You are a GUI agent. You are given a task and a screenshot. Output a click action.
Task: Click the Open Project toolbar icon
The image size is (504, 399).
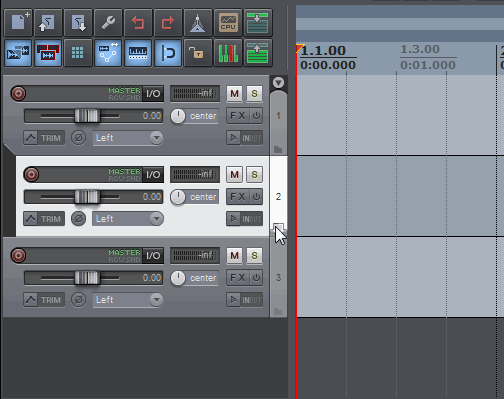click(x=48, y=23)
